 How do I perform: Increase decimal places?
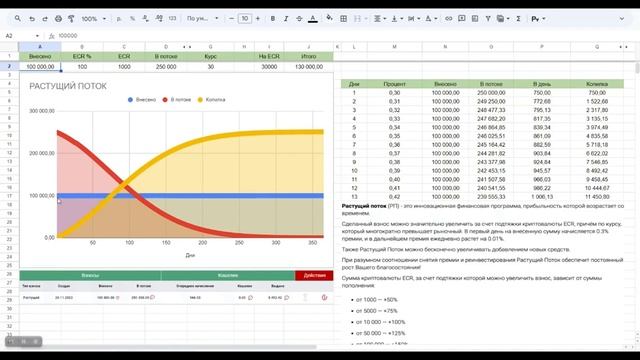159,19
